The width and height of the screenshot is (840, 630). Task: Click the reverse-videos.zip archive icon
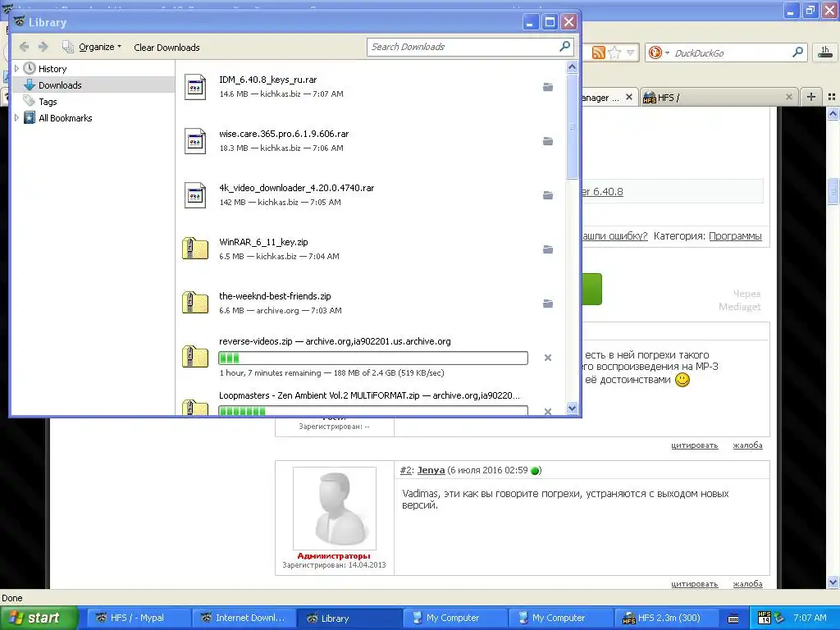195,358
